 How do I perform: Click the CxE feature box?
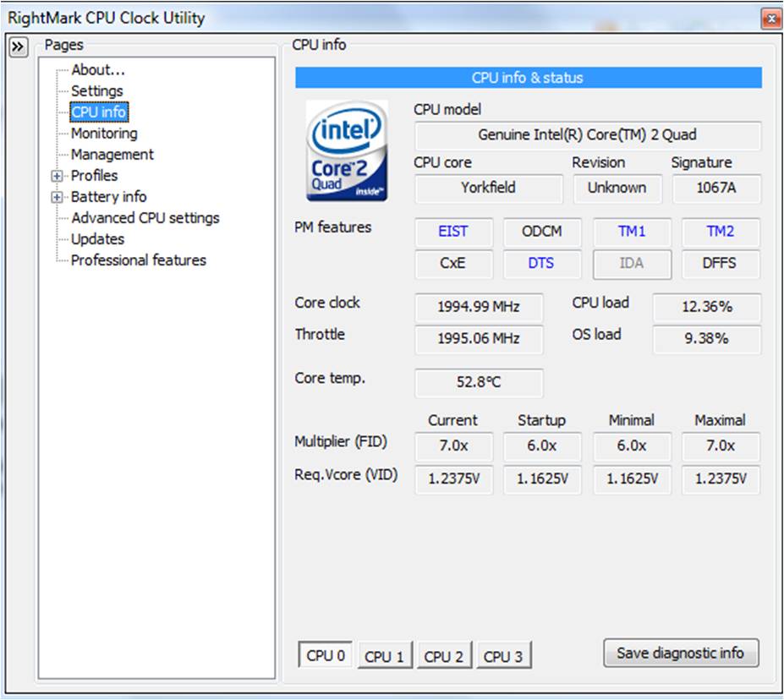pos(453,263)
